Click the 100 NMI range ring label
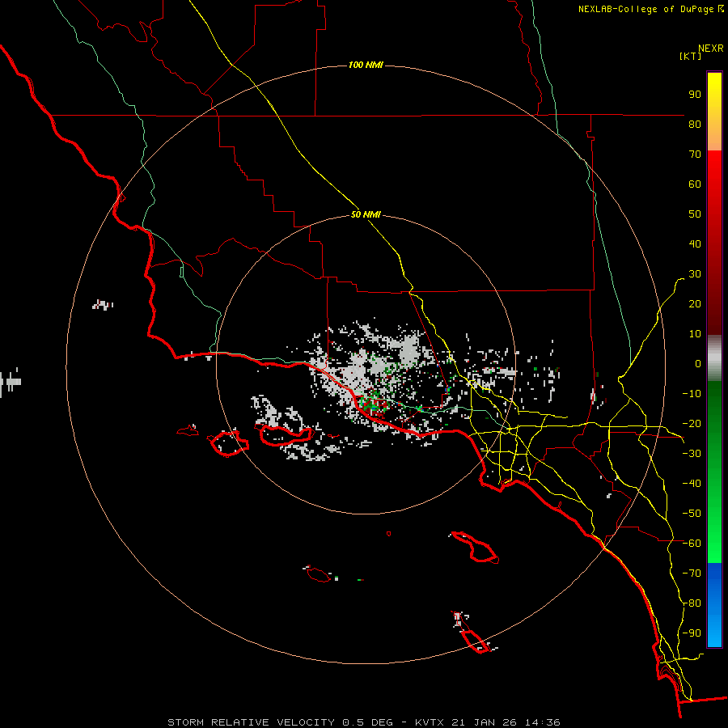This screenshot has height=728, width=728. click(x=366, y=65)
